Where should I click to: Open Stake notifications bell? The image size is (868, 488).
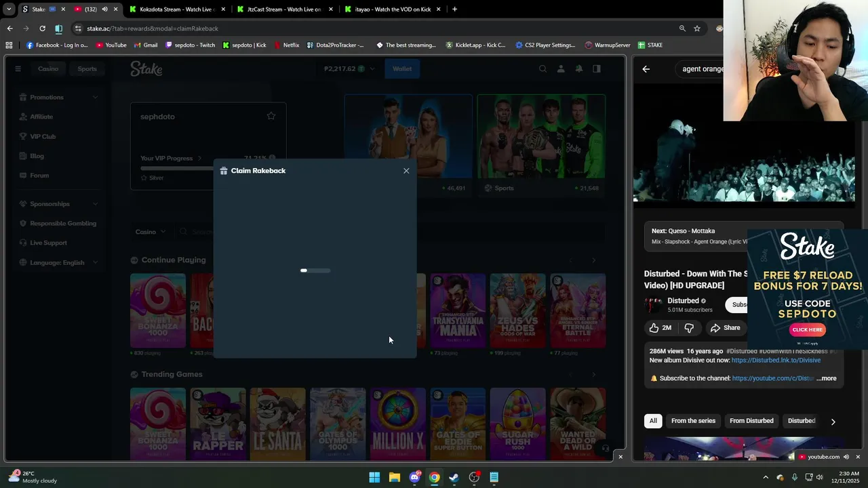pyautogui.click(x=579, y=68)
